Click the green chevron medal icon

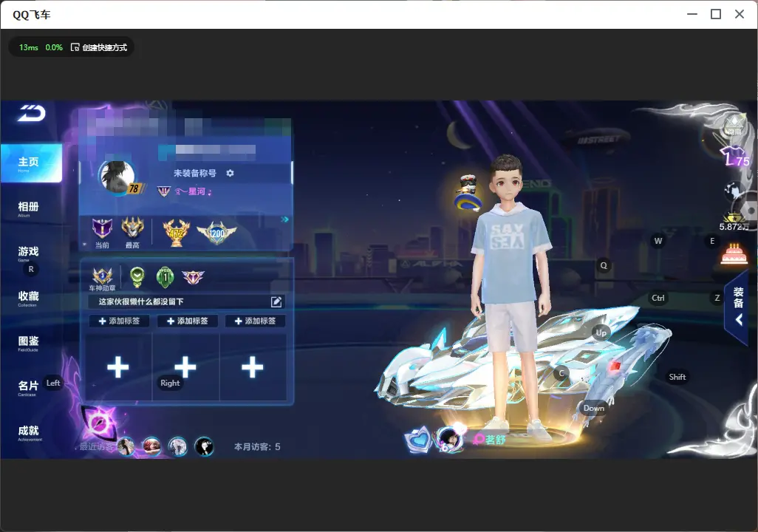tap(137, 276)
